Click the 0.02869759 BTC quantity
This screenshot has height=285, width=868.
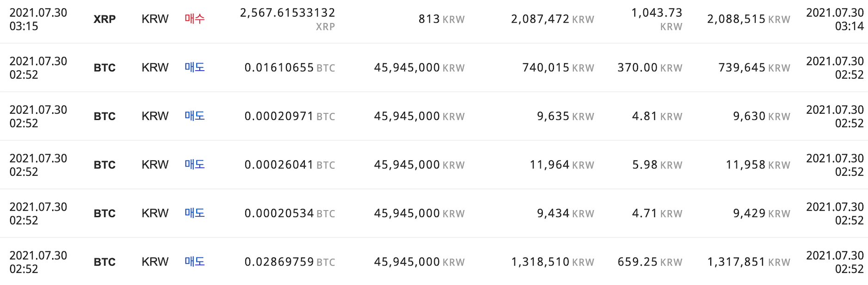(289, 262)
